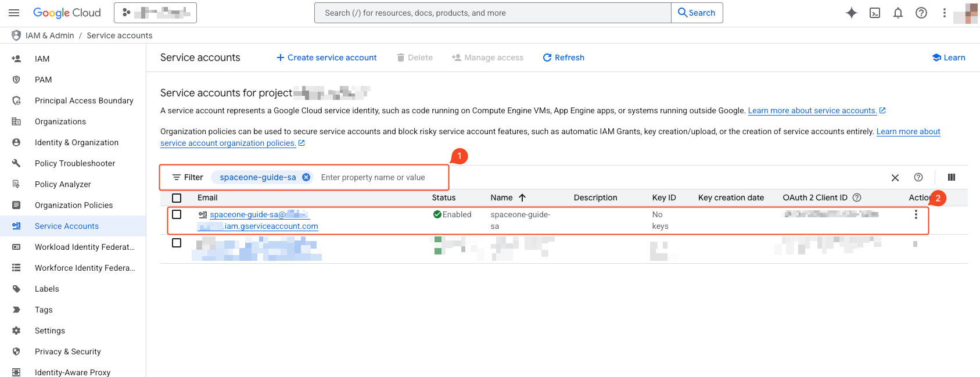Click the Labels tag icon in sidebar
The height and width of the screenshot is (377, 980).
pyautogui.click(x=16, y=289)
